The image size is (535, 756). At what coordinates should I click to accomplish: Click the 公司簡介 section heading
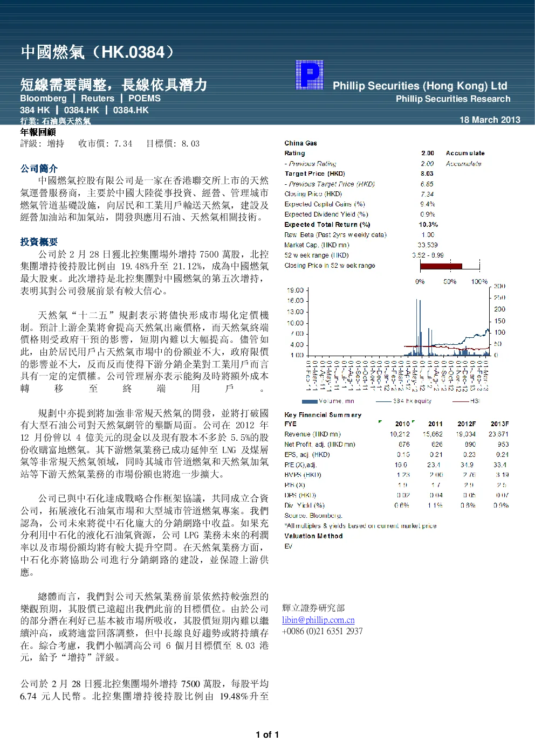click(x=39, y=169)
